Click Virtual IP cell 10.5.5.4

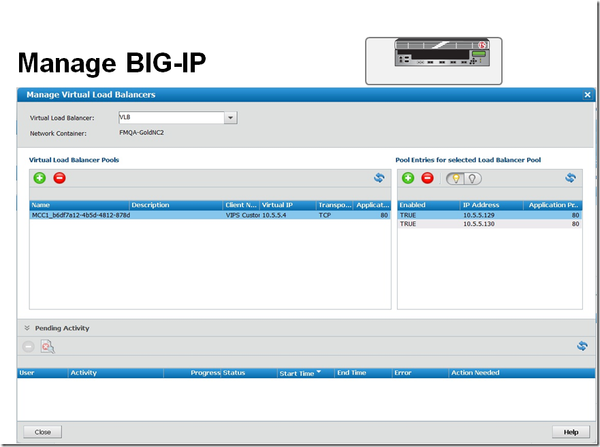pyautogui.click(x=274, y=215)
